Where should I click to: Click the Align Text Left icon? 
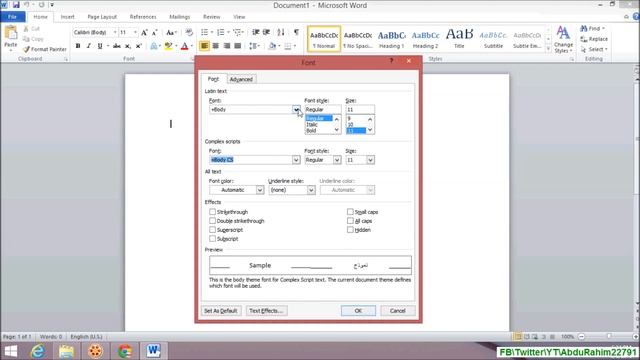[204, 46]
